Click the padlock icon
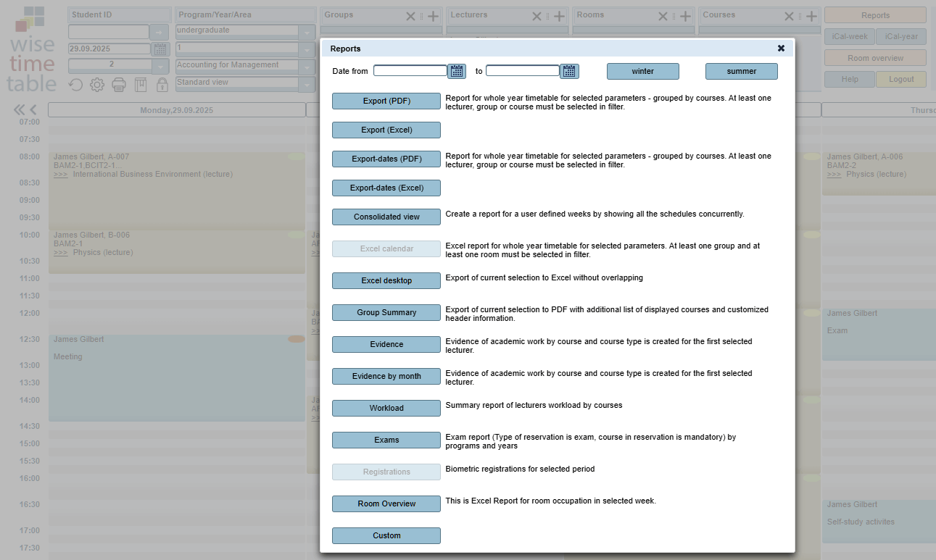The image size is (936, 560). pos(162,85)
